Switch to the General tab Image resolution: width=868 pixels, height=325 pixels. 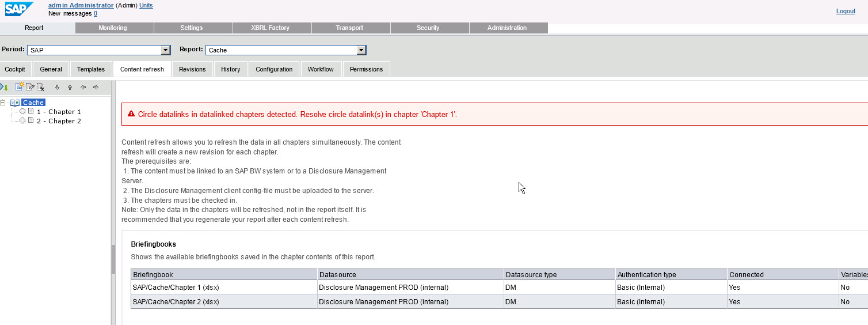(51, 69)
